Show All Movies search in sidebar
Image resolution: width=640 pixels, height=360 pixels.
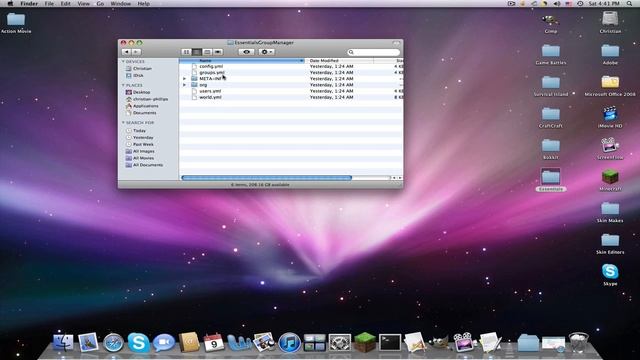[140, 158]
